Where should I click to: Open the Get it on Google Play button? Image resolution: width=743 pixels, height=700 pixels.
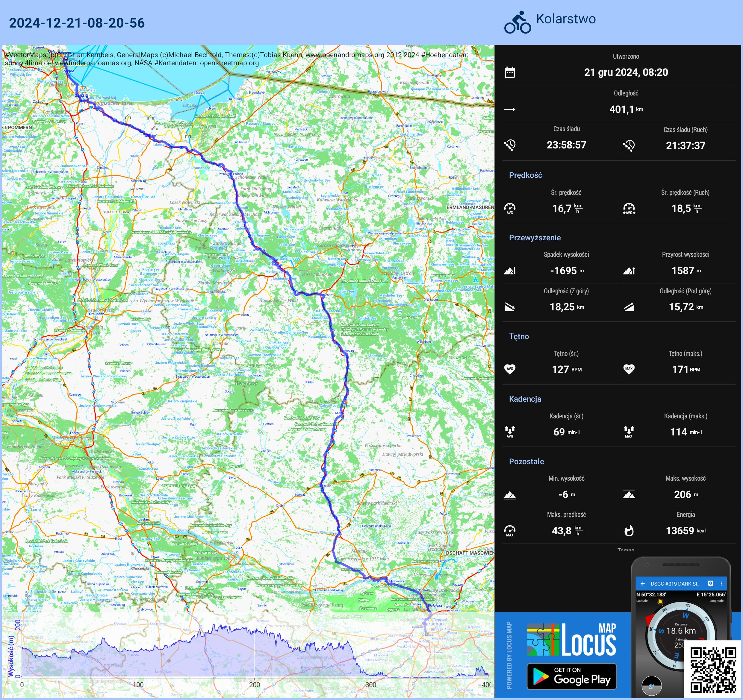click(x=571, y=676)
